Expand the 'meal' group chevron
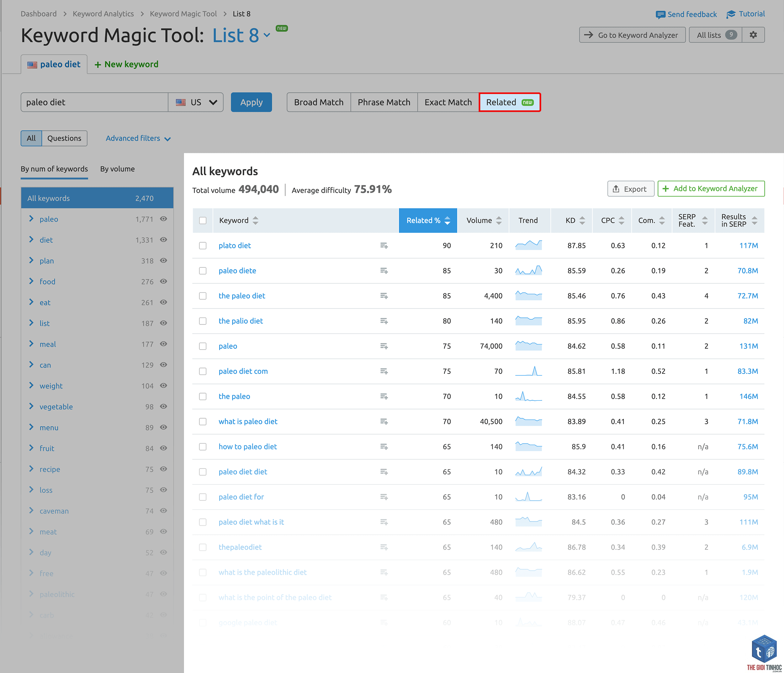This screenshot has width=784, height=673. pyautogui.click(x=31, y=343)
